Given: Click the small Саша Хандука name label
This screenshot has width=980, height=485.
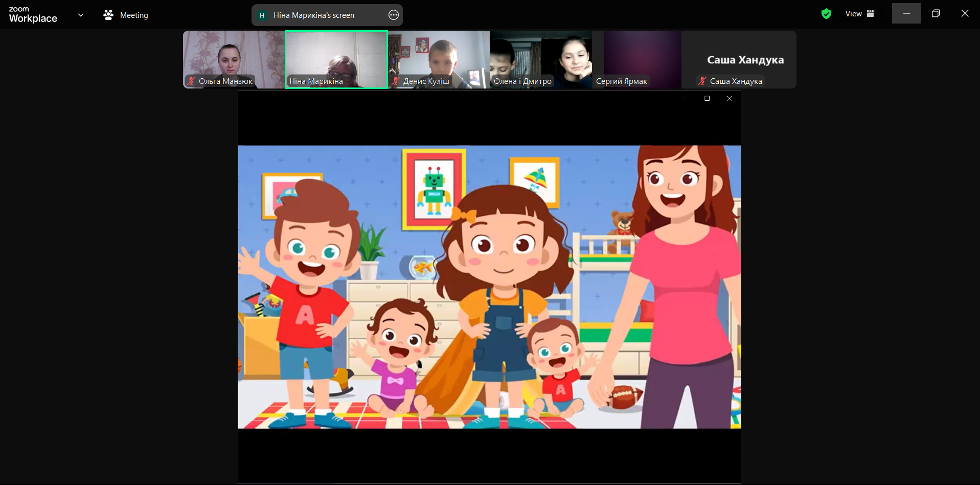Looking at the screenshot, I should pyautogui.click(x=736, y=81).
